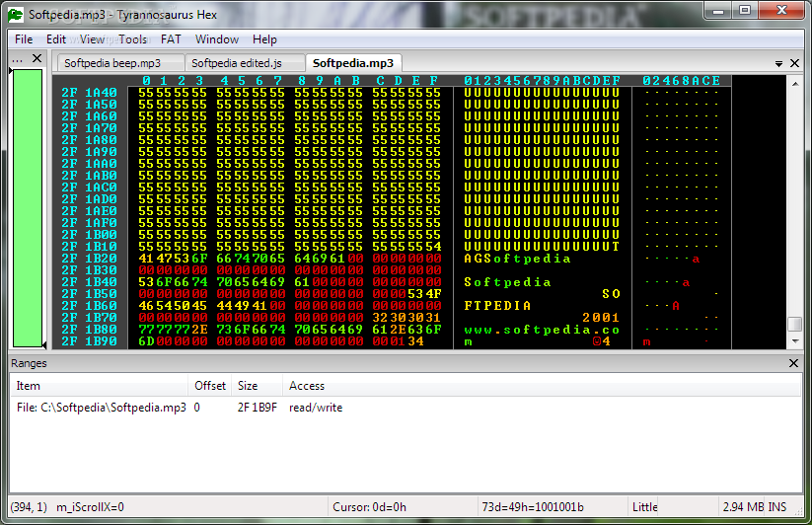This screenshot has height=525, width=812.
Task: Click the address 2F 1B80 row label
Action: (x=89, y=330)
